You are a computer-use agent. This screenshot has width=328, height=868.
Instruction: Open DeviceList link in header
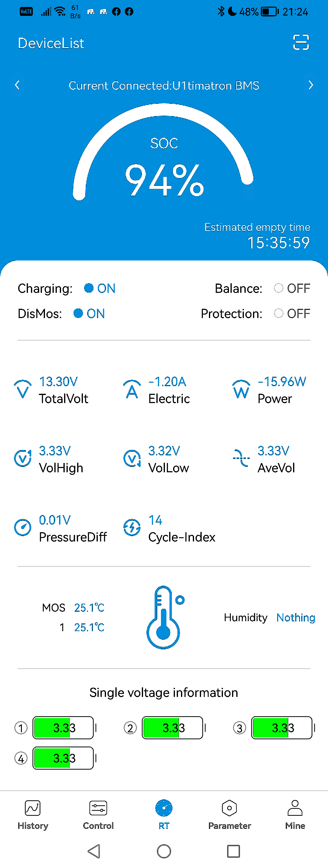click(x=51, y=43)
